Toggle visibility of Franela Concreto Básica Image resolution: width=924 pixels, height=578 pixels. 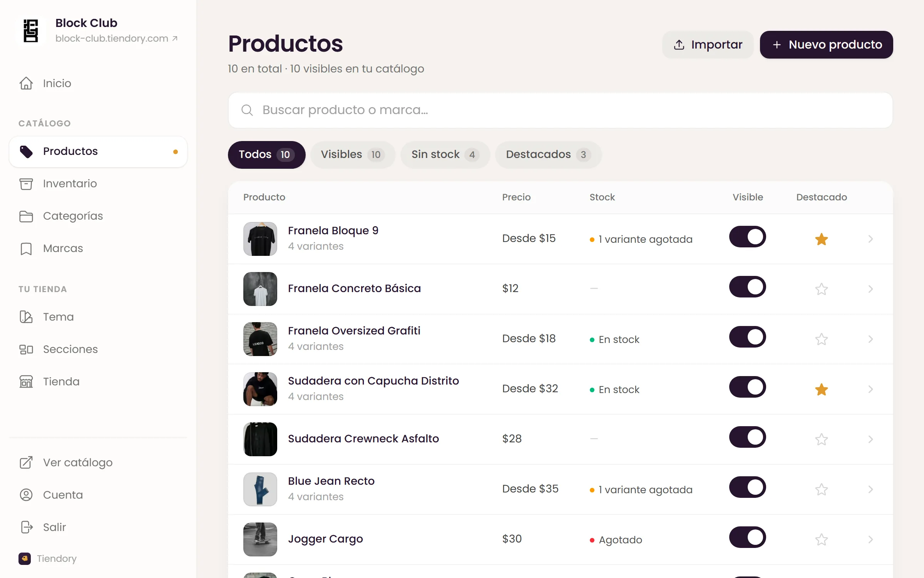(x=748, y=287)
